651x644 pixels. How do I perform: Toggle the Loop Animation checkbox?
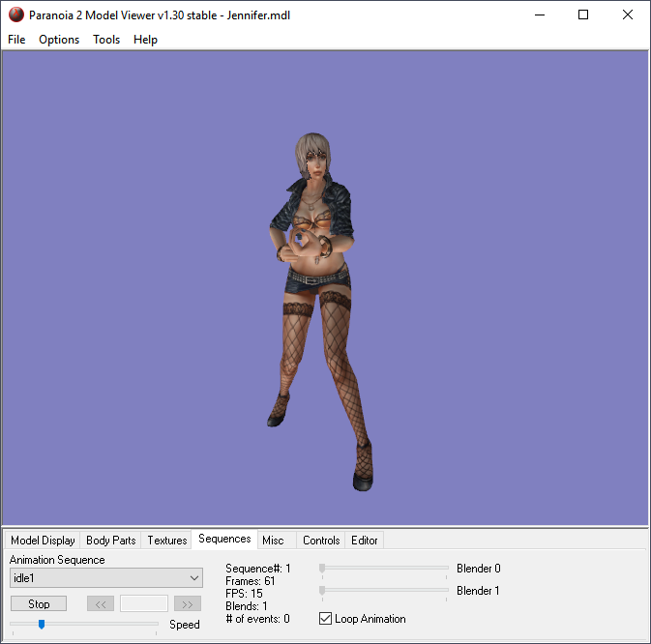coord(325,618)
